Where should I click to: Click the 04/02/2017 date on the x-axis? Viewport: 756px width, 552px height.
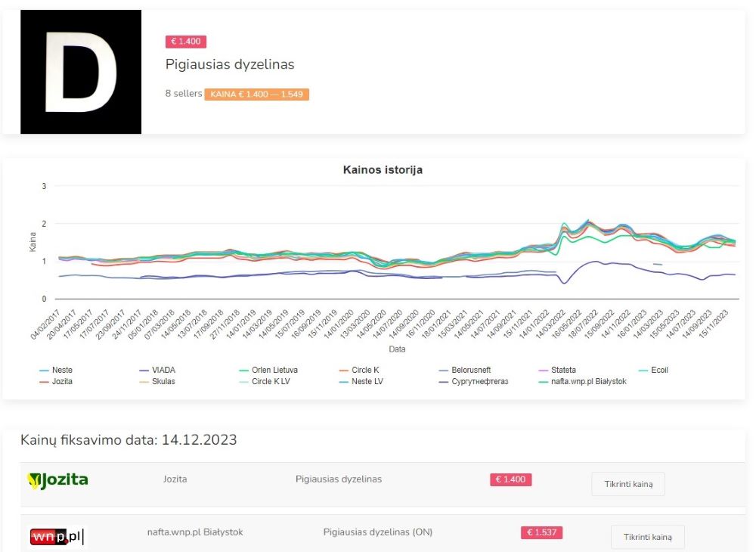(45, 324)
